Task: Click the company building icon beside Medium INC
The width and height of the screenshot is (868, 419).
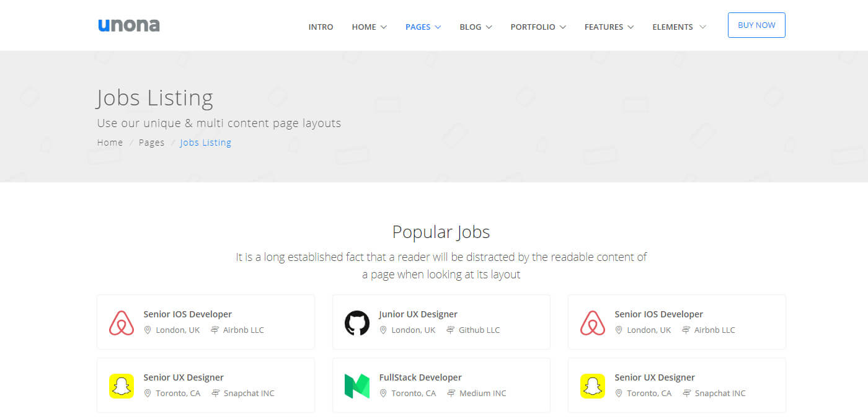Action: tap(452, 392)
